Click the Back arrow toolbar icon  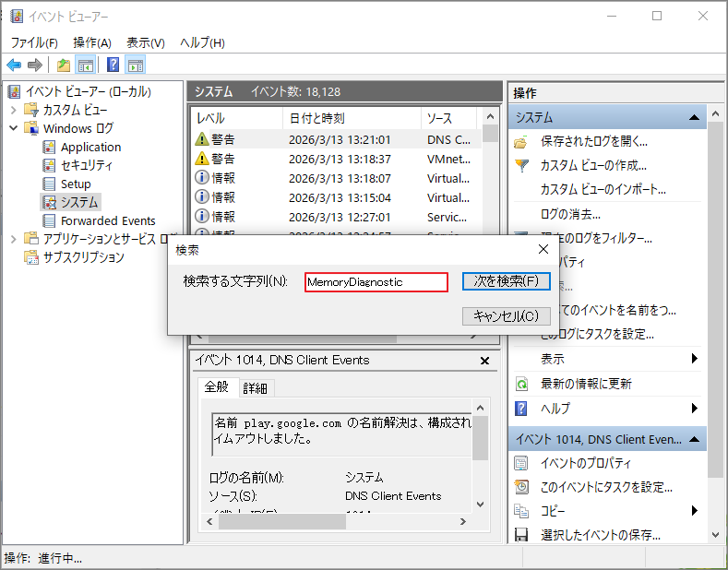14,65
